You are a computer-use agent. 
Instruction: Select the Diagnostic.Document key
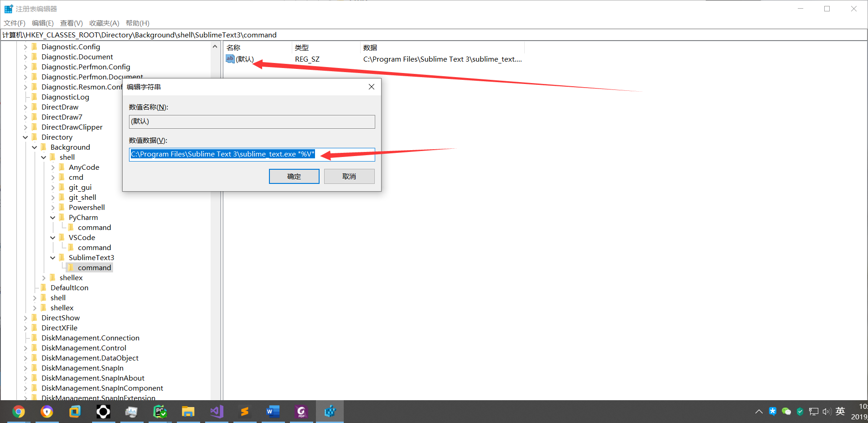(x=77, y=57)
